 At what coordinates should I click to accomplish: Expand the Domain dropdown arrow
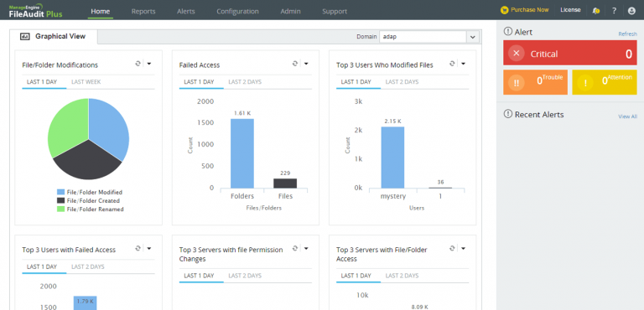[473, 37]
